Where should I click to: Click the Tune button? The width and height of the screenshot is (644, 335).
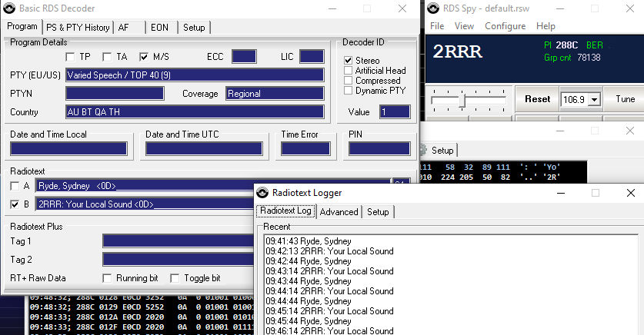[625, 99]
